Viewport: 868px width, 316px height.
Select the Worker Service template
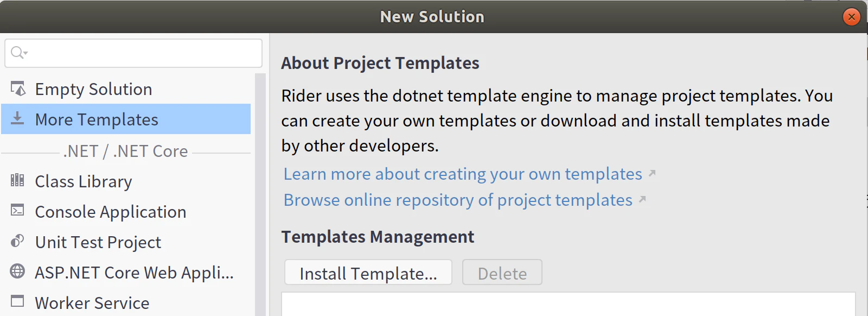click(126, 302)
